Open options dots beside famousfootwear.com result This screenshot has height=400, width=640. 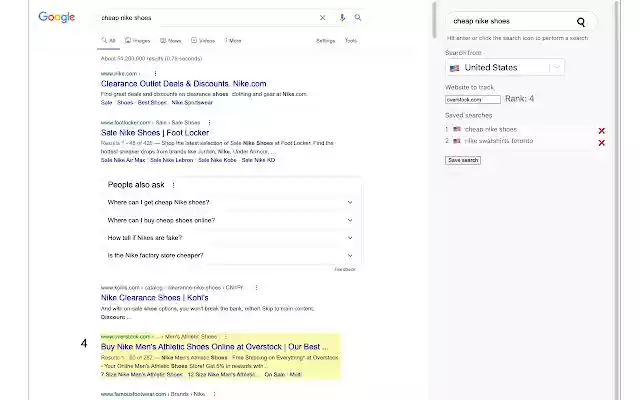(214, 394)
